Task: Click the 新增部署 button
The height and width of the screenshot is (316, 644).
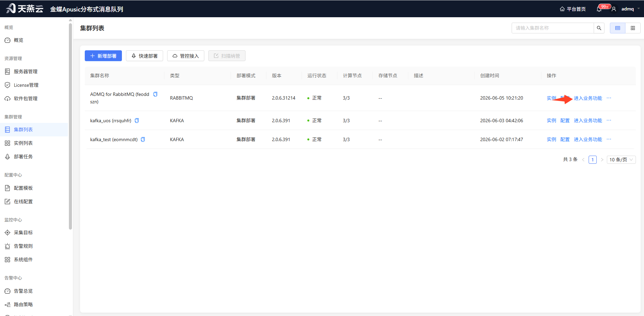Action: tap(103, 56)
